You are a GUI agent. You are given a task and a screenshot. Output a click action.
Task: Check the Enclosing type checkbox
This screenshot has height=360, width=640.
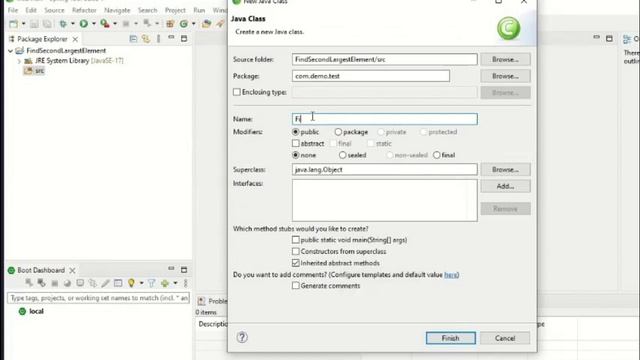tap(237, 92)
